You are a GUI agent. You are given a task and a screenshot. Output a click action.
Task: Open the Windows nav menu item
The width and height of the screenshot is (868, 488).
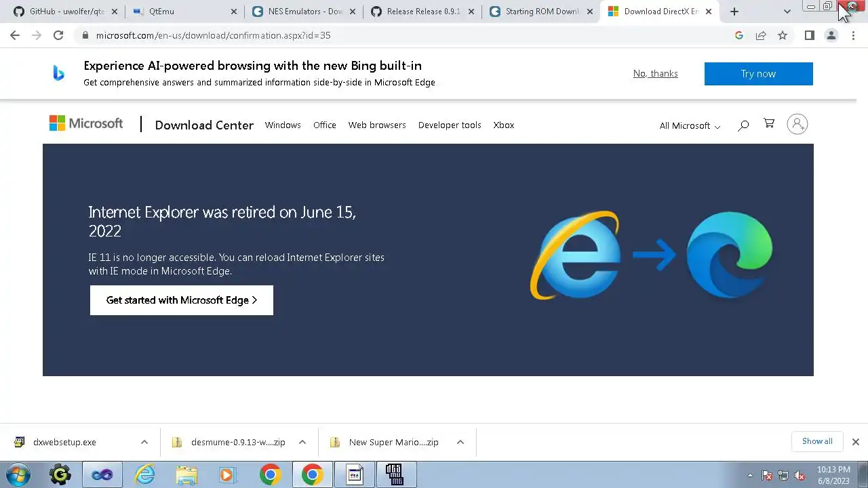[x=283, y=125]
